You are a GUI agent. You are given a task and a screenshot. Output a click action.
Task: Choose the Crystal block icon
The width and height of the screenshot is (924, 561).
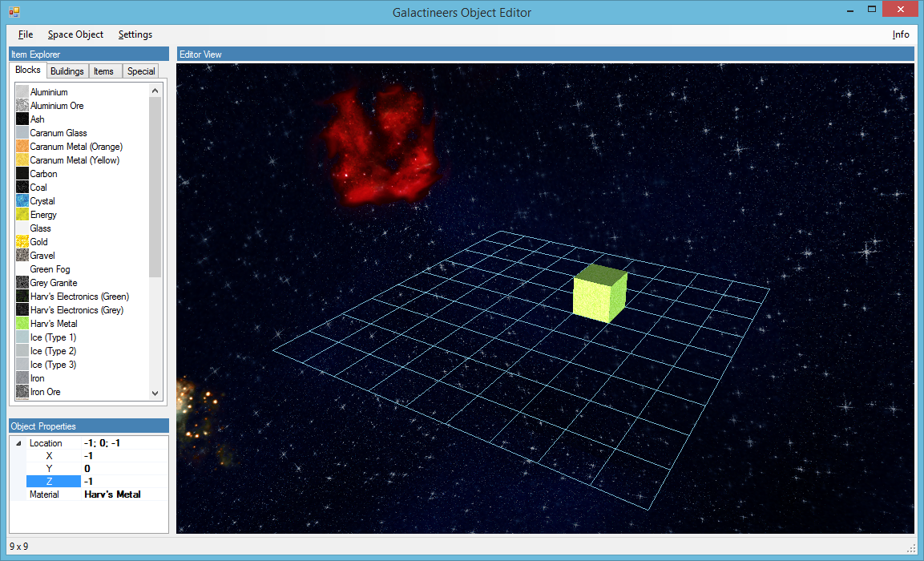point(22,201)
